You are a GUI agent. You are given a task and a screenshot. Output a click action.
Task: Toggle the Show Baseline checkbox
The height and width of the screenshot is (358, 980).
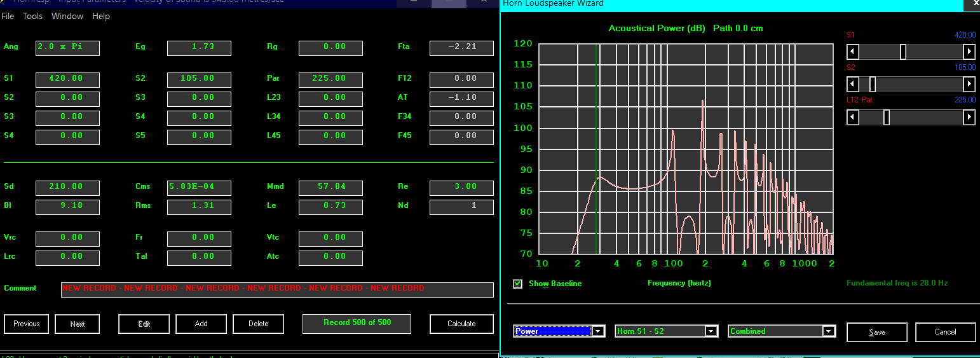click(518, 284)
